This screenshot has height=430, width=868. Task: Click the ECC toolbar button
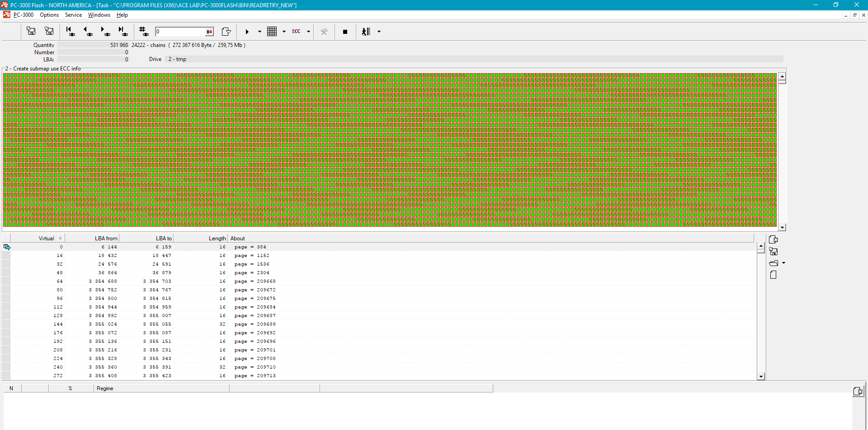point(296,31)
